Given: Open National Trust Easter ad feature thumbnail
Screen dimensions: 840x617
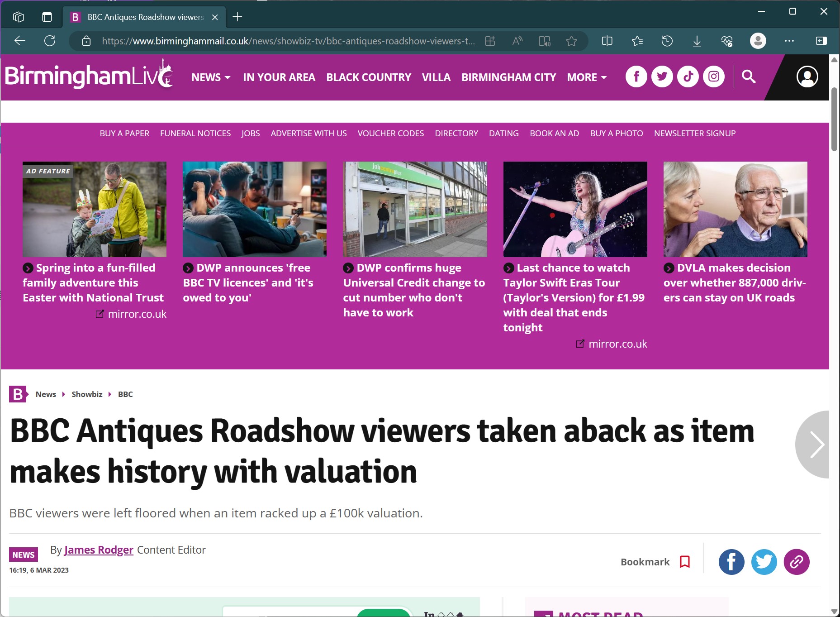Looking at the screenshot, I should pyautogui.click(x=95, y=209).
